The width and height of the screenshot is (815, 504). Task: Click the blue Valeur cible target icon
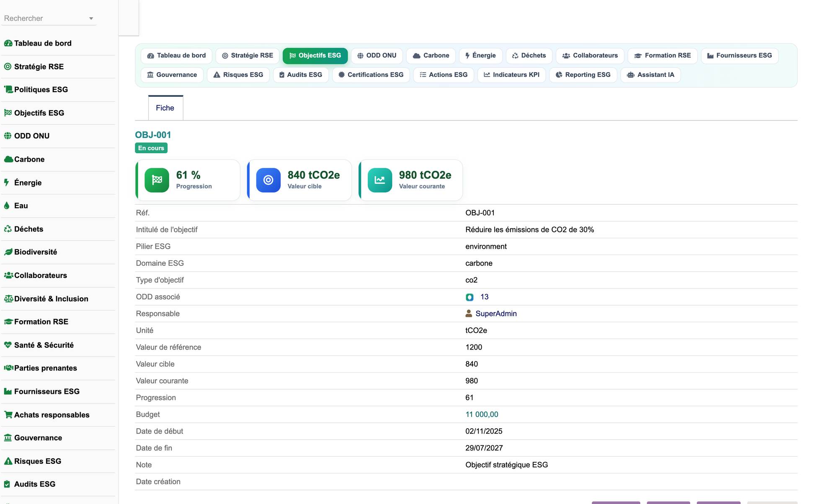click(x=268, y=180)
